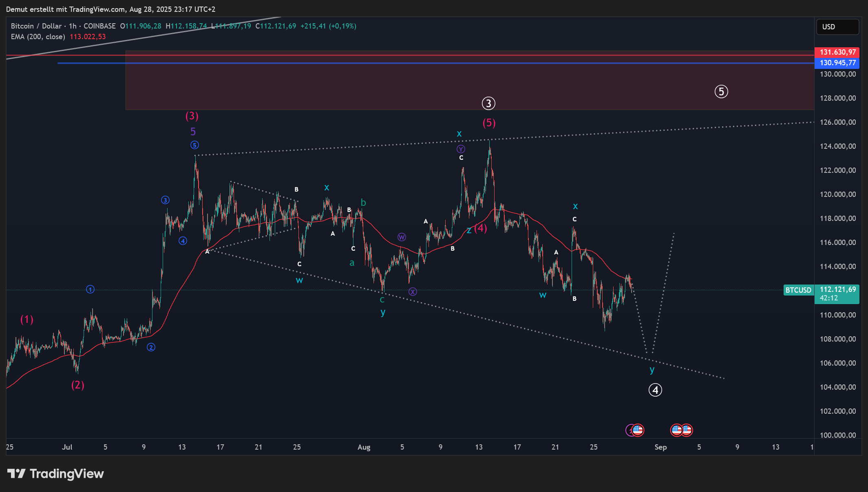
Task: Click the Sep label on time axis
Action: point(660,447)
